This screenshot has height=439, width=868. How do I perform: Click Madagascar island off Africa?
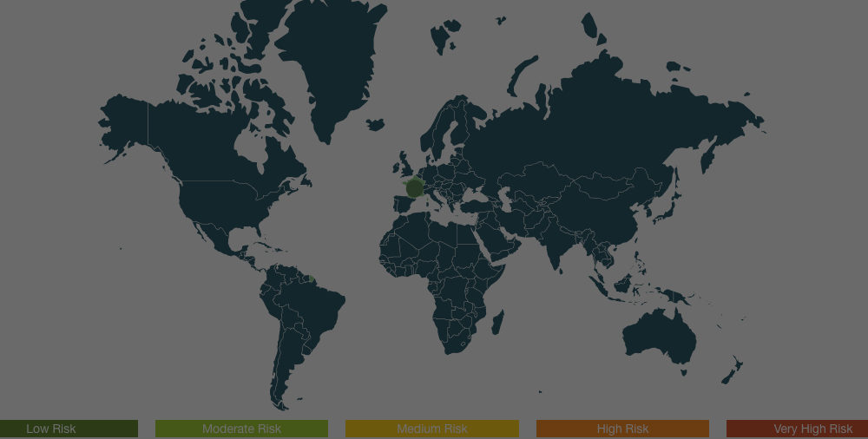click(498, 323)
